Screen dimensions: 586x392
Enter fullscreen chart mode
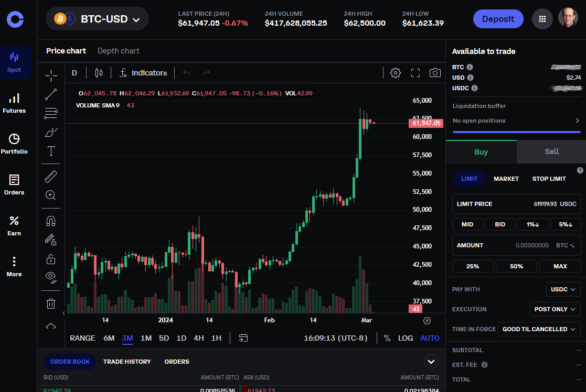(415, 73)
